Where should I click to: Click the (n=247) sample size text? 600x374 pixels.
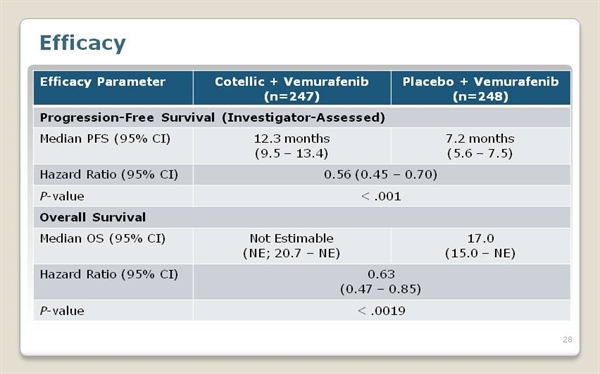(x=292, y=96)
